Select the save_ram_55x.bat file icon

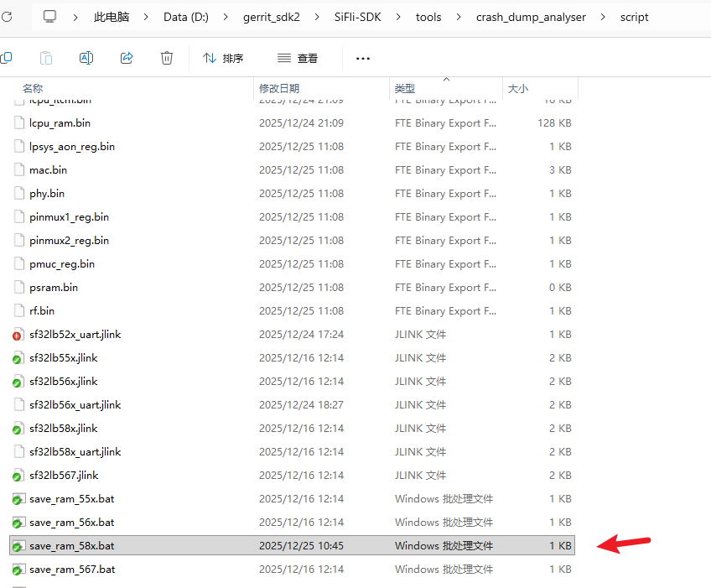(18, 499)
